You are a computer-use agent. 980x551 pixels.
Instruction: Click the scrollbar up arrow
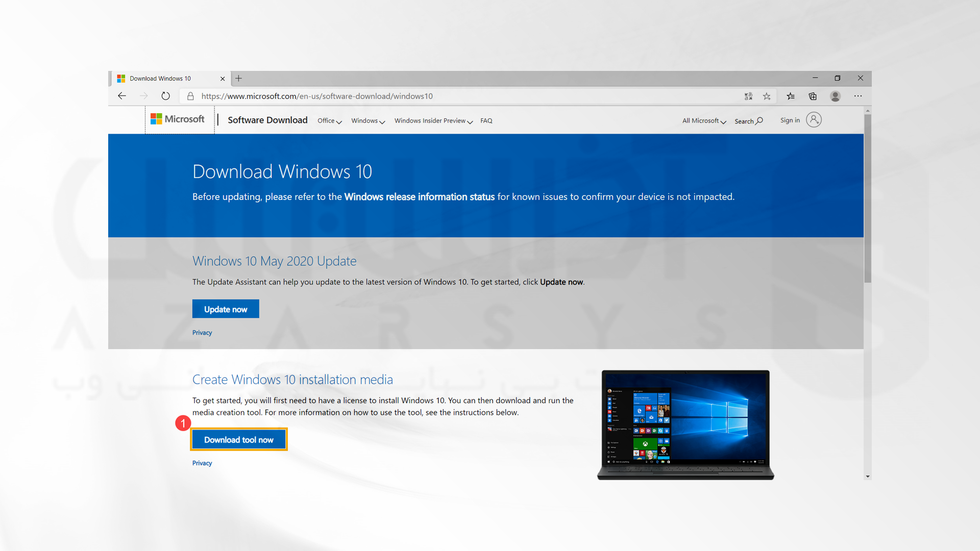pyautogui.click(x=867, y=110)
